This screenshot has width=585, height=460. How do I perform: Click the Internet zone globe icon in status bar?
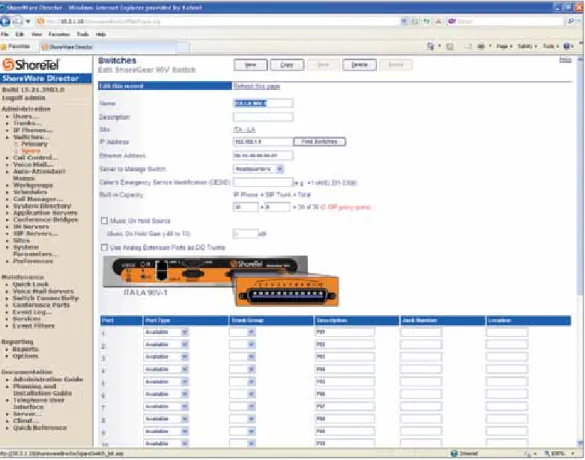point(454,453)
